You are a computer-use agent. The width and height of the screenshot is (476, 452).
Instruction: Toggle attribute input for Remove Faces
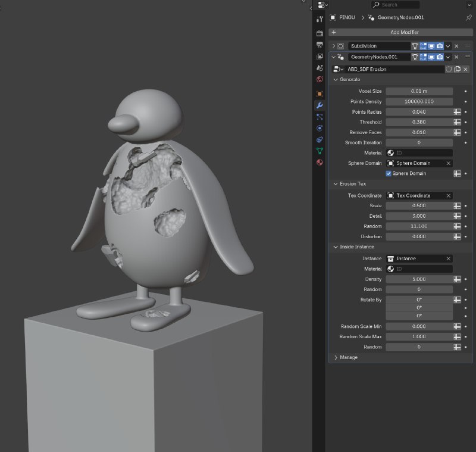(457, 132)
